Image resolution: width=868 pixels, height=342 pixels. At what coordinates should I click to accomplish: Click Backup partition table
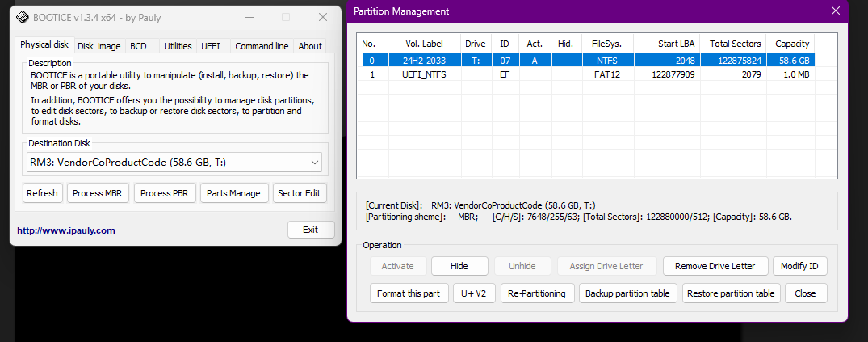coord(627,293)
